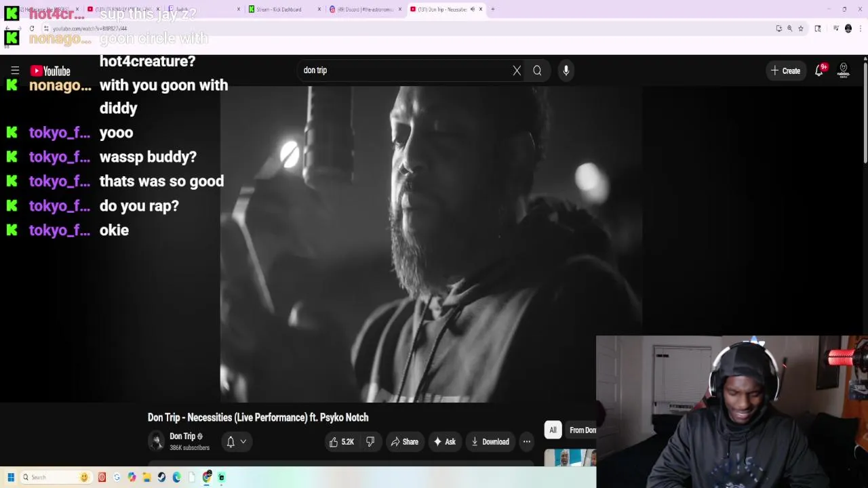Open the browser profile icon

click(848, 28)
